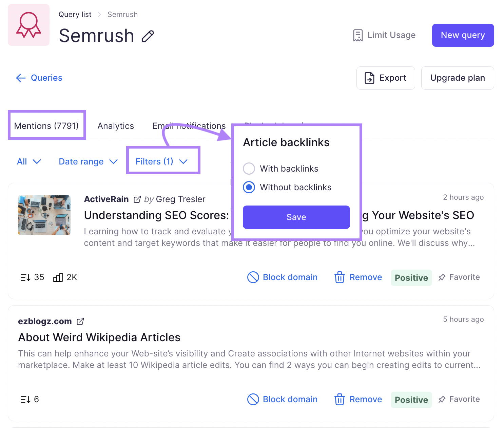Image resolution: width=504 pixels, height=428 pixels.
Task: Click the New query button
Action: pos(463,35)
